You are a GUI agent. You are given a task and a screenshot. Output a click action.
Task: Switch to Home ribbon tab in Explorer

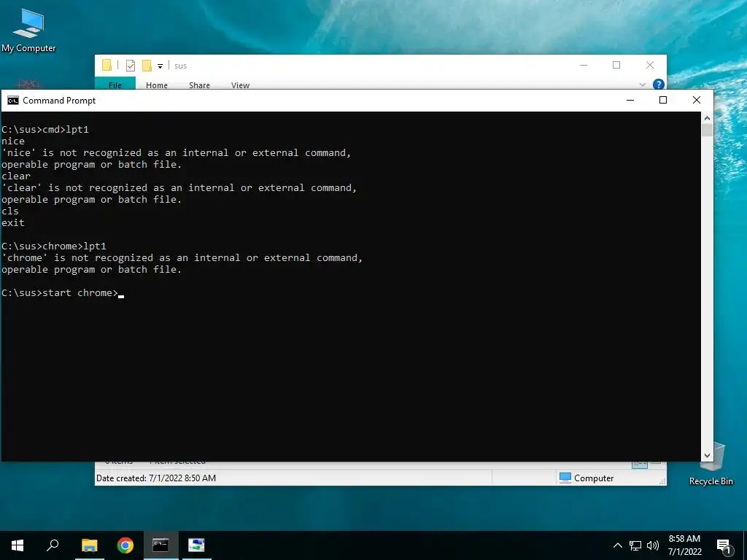[157, 85]
